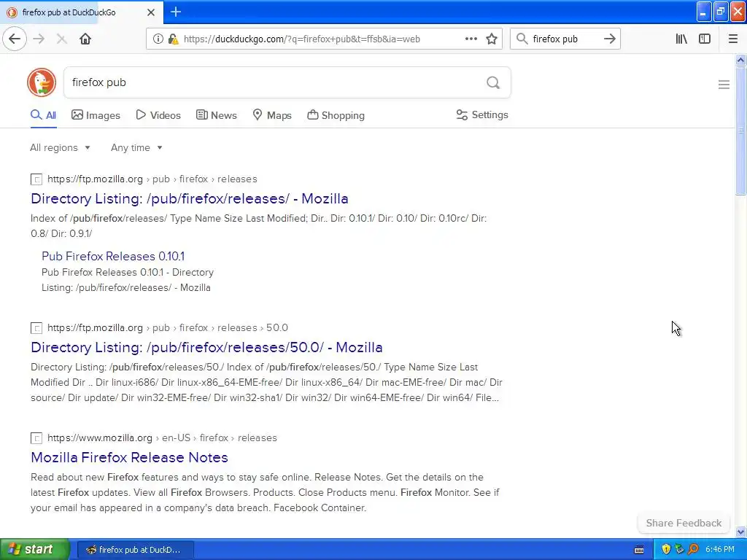Open page actions three-dot menu

click(x=471, y=39)
